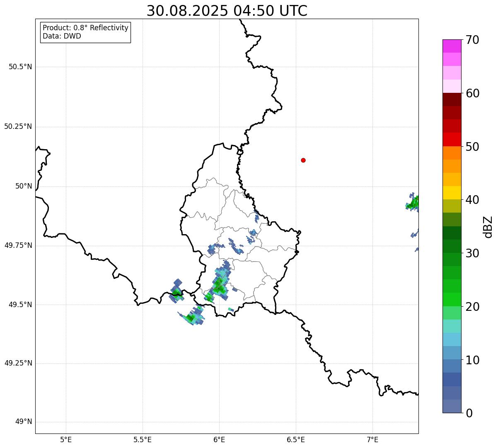This screenshot has height=448, width=498.
Task: Click the bright green colorbar segment above 20
Action: (x=452, y=299)
